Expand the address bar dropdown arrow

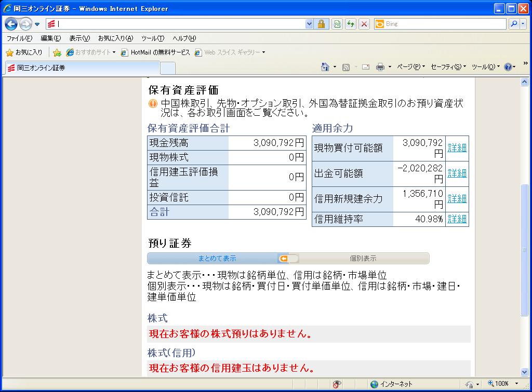310,24
